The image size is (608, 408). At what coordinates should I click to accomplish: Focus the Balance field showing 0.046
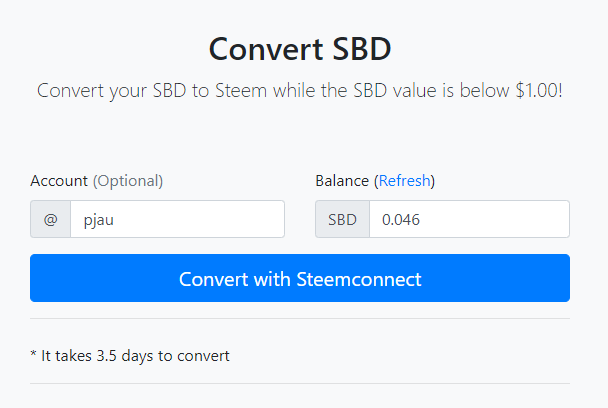click(470, 219)
